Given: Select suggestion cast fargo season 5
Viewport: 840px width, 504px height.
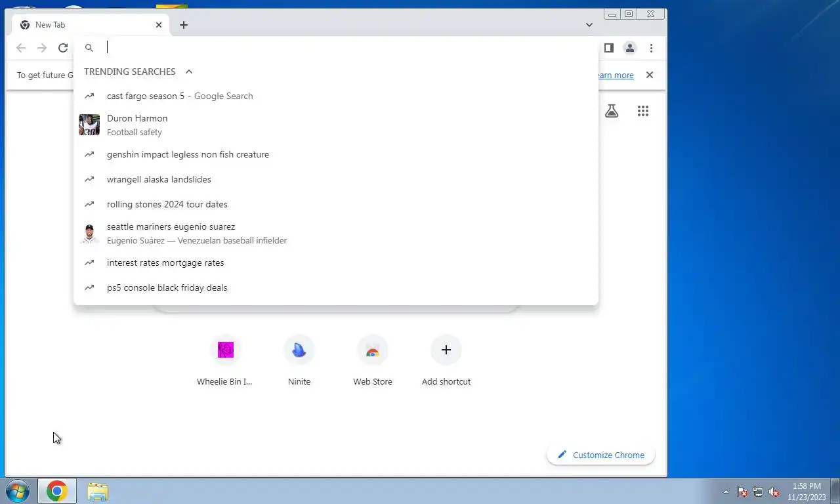Looking at the screenshot, I should 336,96.
